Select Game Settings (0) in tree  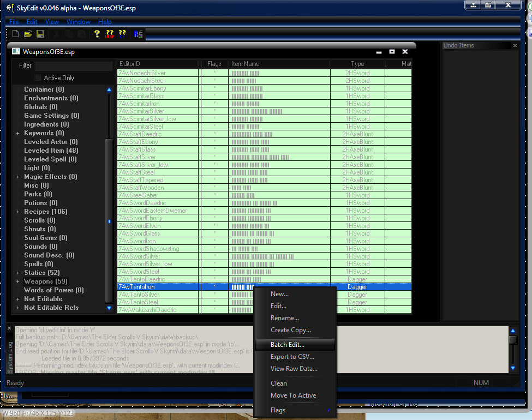[52, 116]
